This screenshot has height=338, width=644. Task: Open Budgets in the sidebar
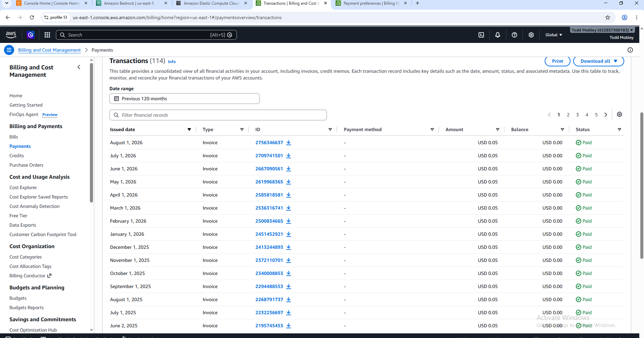(x=18, y=298)
